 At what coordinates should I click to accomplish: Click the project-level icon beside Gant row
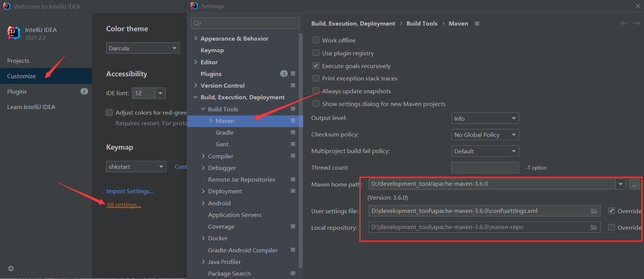click(293, 144)
